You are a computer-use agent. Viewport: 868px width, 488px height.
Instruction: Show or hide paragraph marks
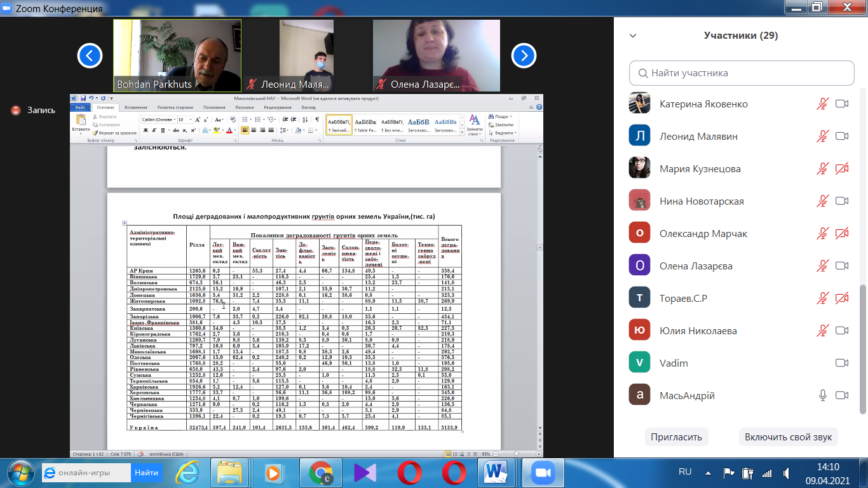[317, 119]
